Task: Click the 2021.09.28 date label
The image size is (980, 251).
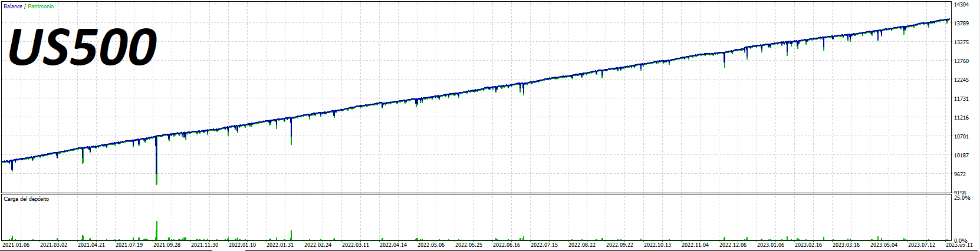Action: click(167, 245)
